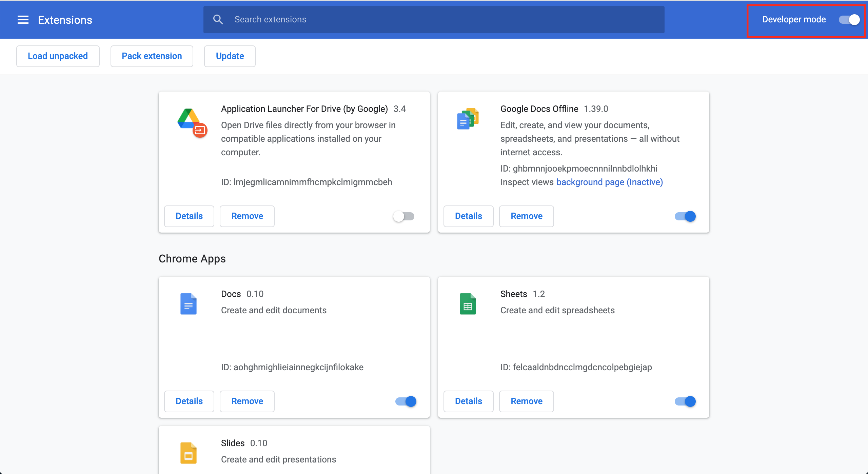
Task: Click Load unpacked button
Action: coord(58,56)
